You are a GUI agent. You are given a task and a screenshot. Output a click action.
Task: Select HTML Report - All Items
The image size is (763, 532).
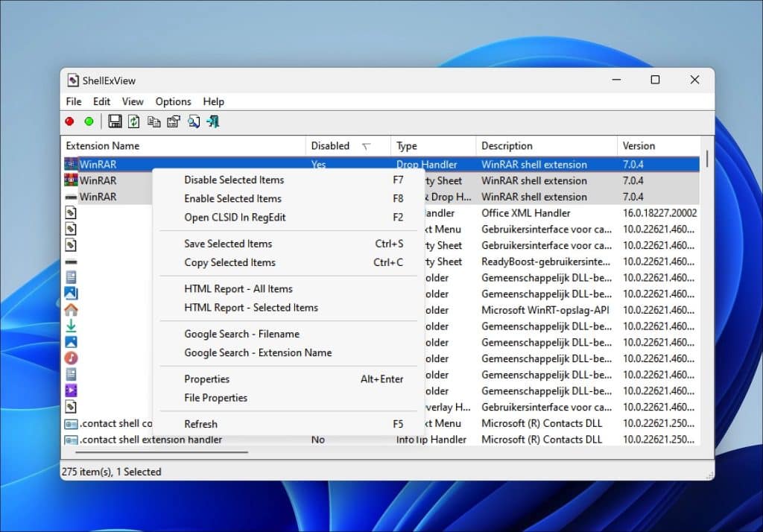[288, 289]
